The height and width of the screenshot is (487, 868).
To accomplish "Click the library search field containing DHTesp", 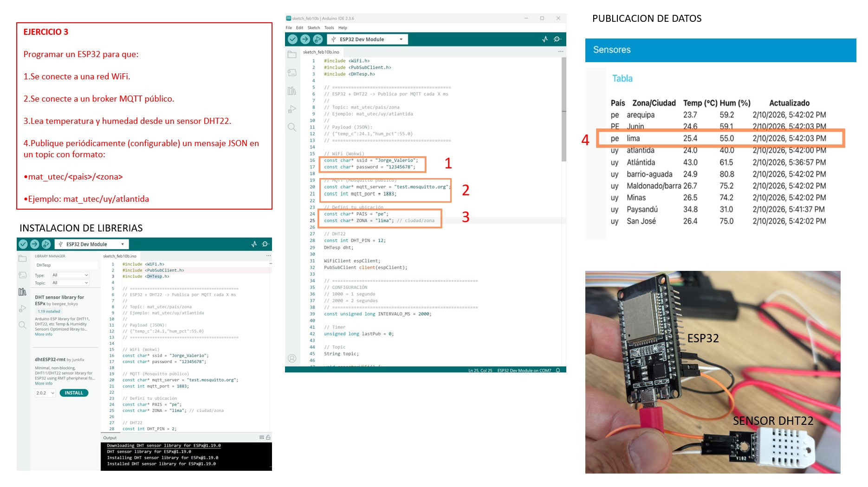I will tap(66, 265).
